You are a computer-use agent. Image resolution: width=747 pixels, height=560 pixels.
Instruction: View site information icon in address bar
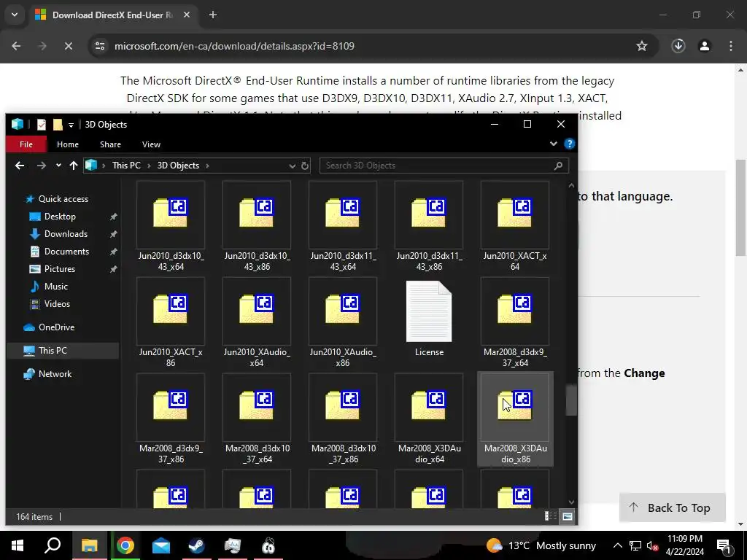[x=100, y=46]
